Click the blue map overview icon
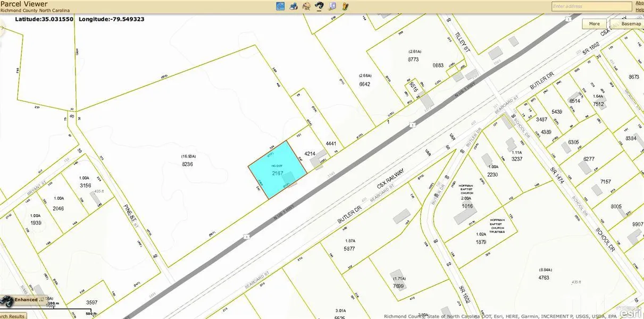 click(x=280, y=6)
